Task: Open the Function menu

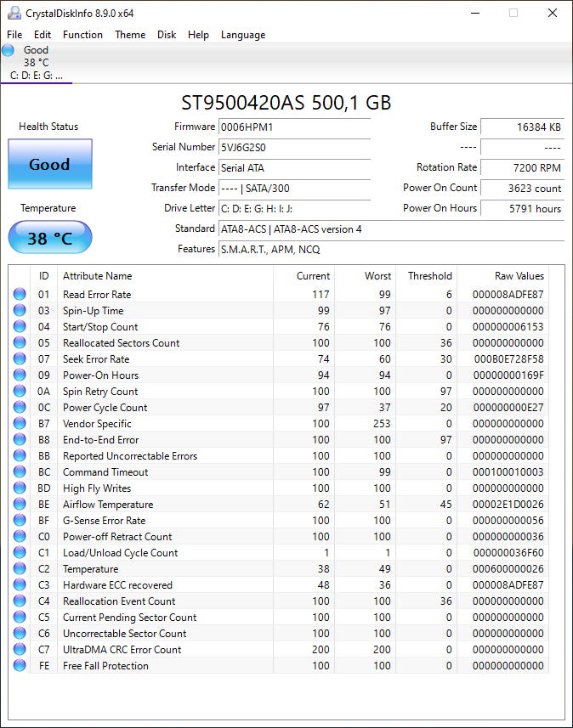Action: (82, 35)
